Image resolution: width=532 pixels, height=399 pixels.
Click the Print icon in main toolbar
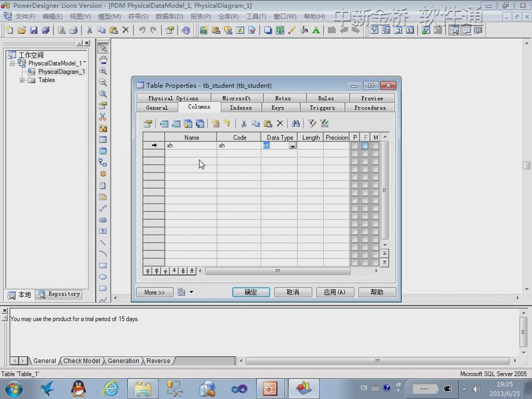click(x=74, y=30)
